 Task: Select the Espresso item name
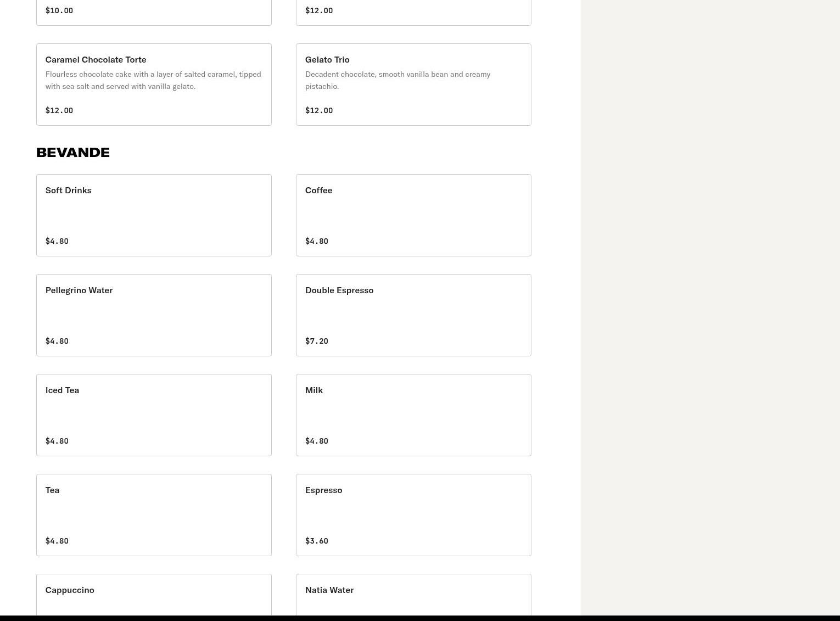tap(324, 490)
